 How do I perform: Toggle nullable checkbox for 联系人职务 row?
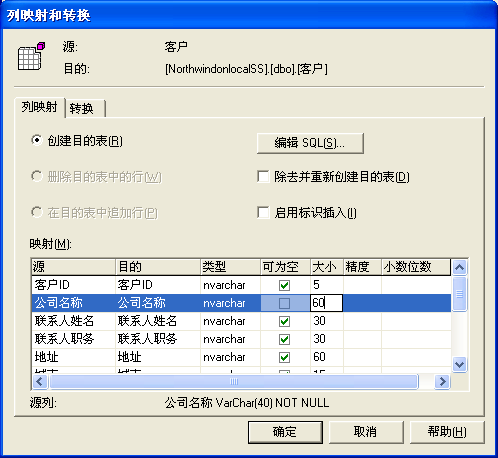coord(284,339)
